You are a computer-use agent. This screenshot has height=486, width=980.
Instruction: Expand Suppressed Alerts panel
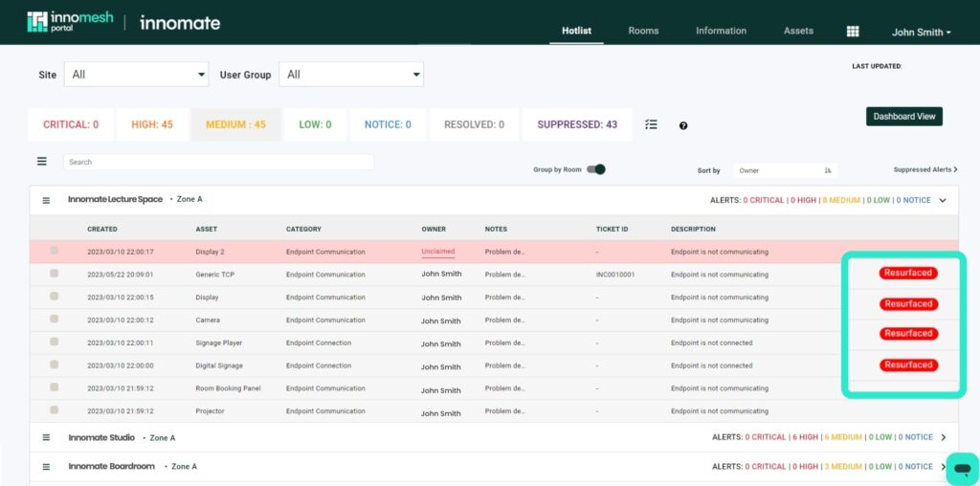(925, 169)
